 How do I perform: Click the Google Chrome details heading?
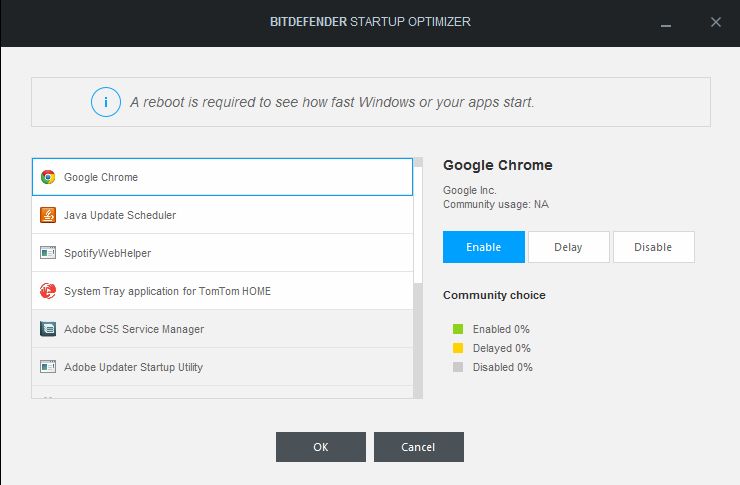[x=497, y=165]
